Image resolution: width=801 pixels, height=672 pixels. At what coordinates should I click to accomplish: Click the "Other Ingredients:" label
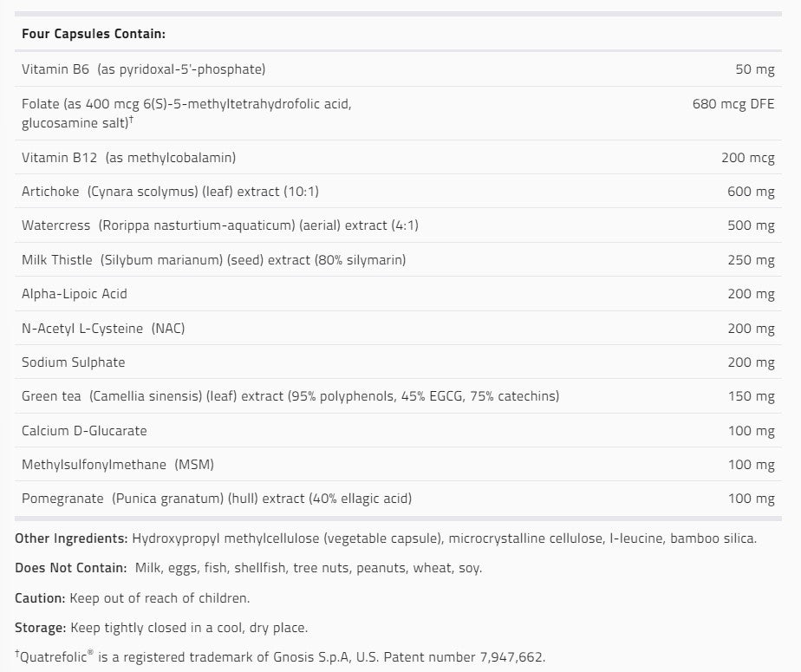(x=71, y=538)
